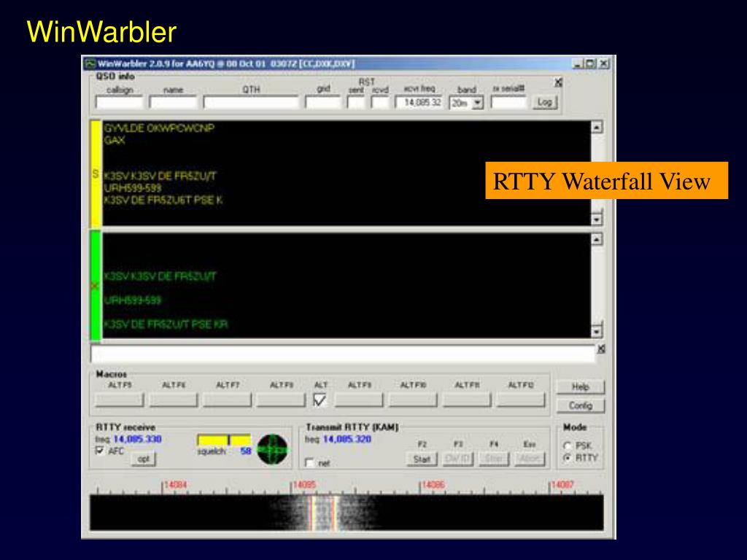Toggle the ALT macros checkbox
Viewport: 747px width, 560px height.
point(320,400)
